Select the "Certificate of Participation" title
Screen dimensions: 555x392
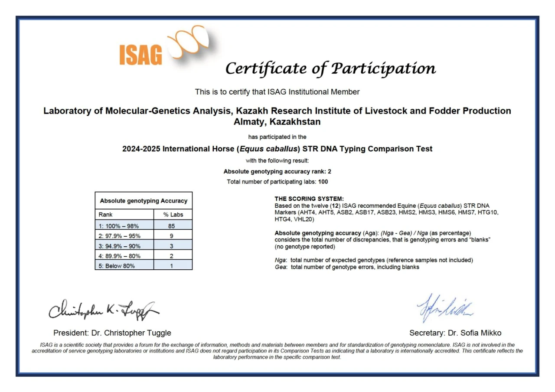(330, 69)
